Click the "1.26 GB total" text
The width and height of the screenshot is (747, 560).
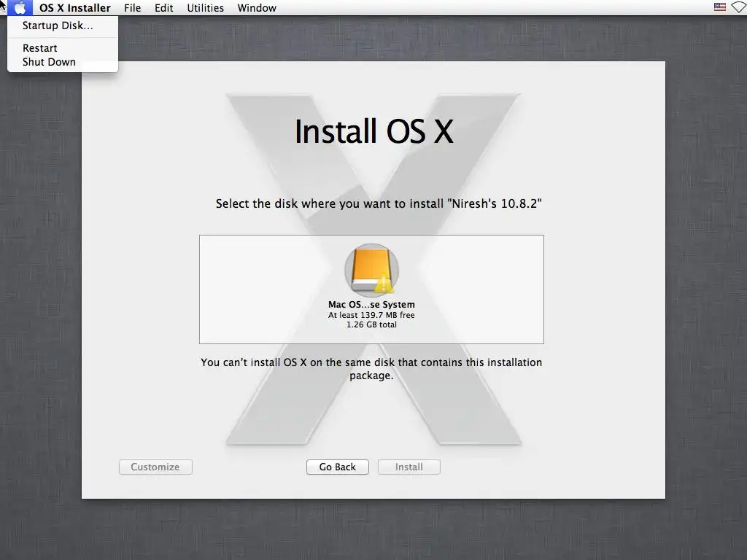point(371,324)
